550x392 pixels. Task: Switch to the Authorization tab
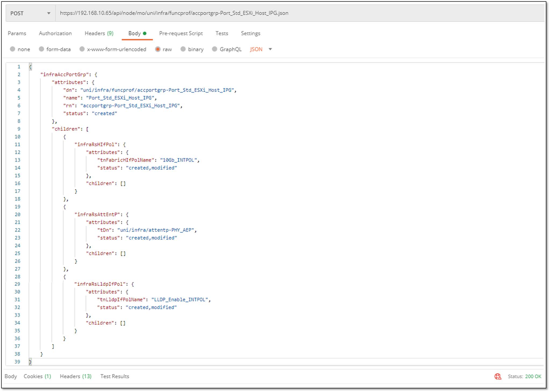[x=55, y=33]
